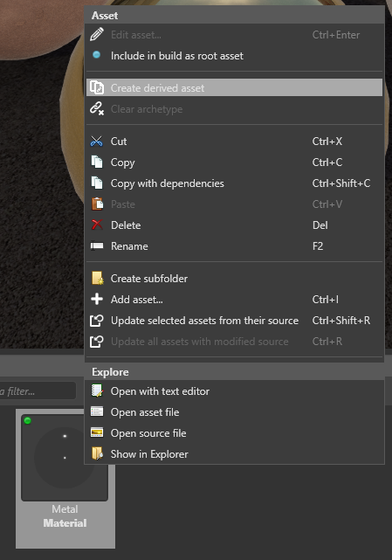Click the Material type label under Metal
392x560 pixels.
65,522
